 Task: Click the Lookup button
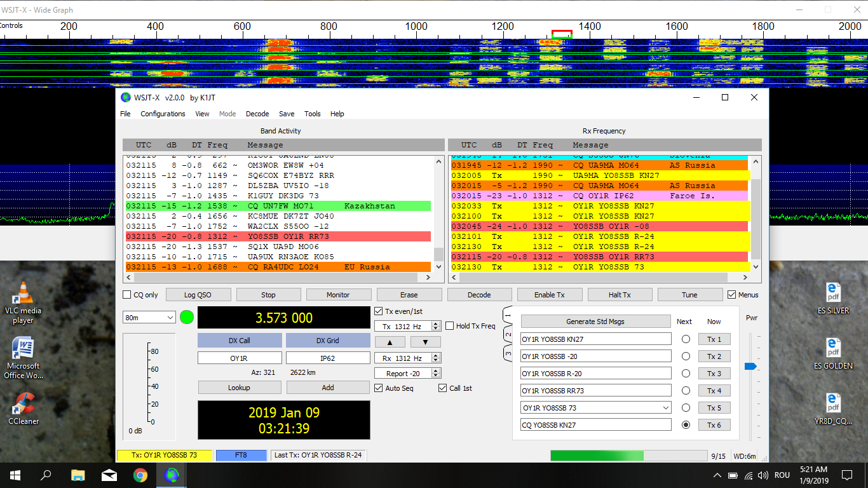(239, 388)
